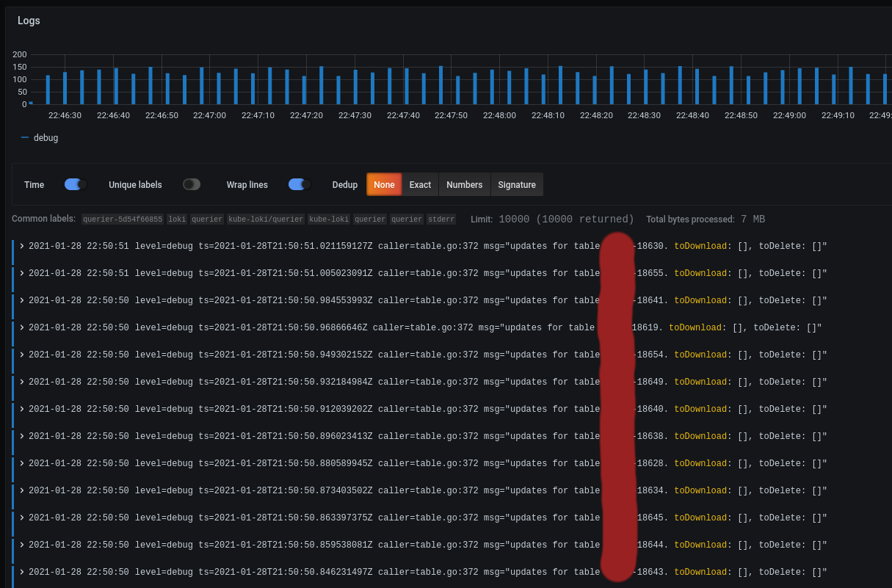Turn off Wrap lines
This screenshot has width=892, height=588.
[299, 184]
